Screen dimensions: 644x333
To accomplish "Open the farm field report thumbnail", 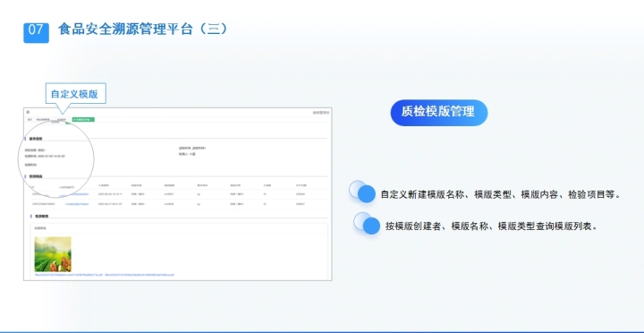I will point(53,254).
